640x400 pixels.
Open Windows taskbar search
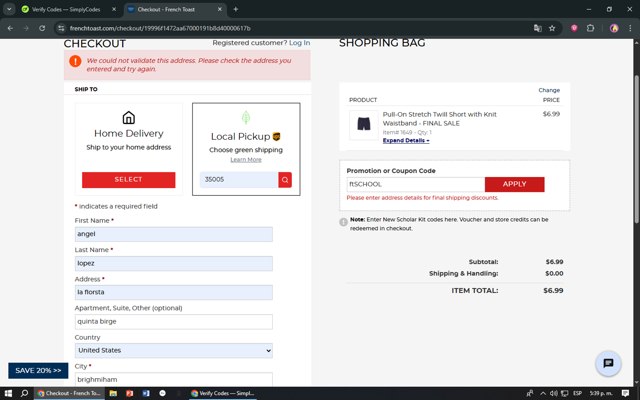click(x=24, y=393)
